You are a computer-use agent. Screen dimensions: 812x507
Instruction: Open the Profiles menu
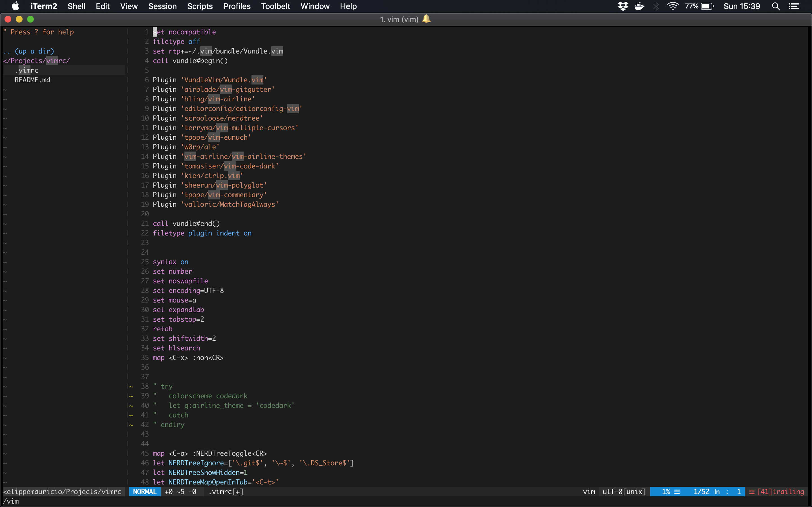pos(237,6)
